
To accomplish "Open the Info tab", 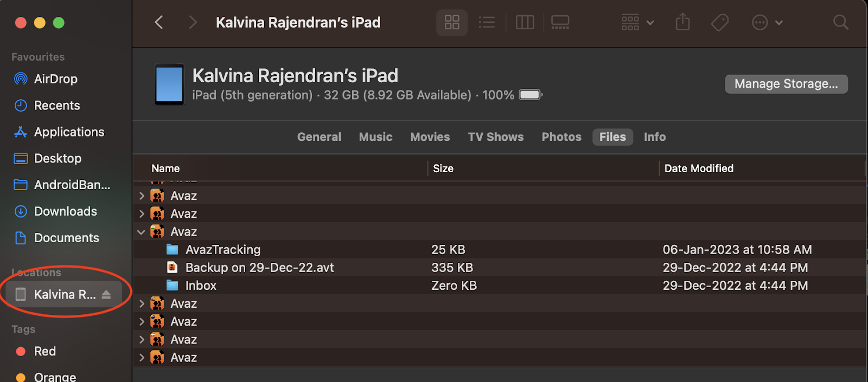I will [x=655, y=137].
